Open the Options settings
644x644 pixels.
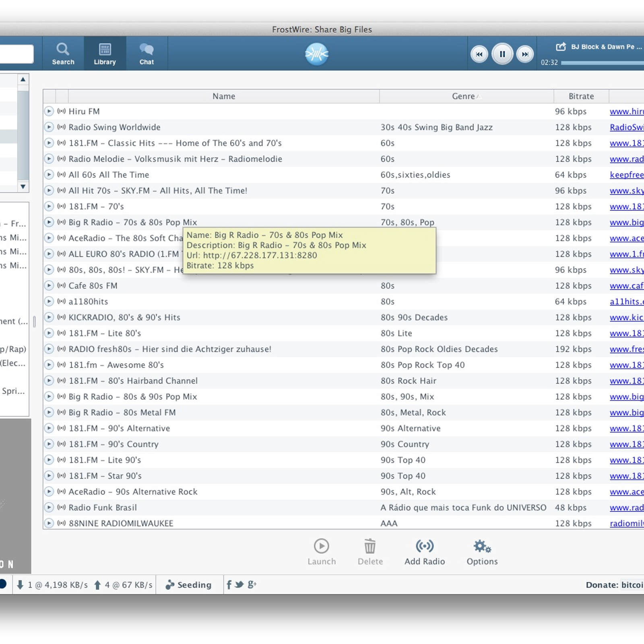[x=482, y=552]
